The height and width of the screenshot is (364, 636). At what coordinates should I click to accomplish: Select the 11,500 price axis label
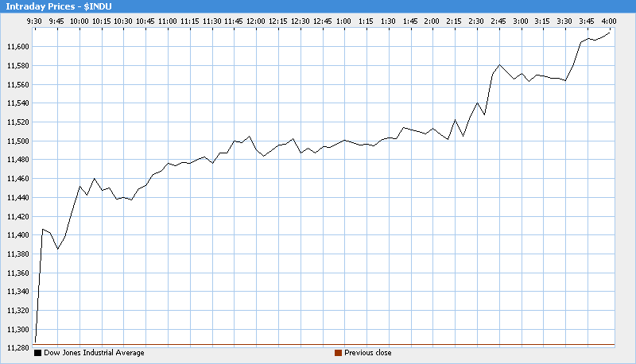tap(16, 141)
